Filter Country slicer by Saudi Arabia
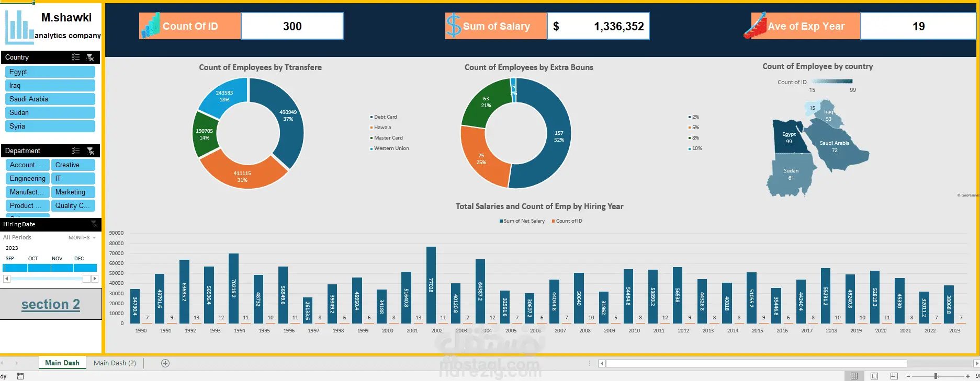The image size is (980, 381). [x=50, y=99]
